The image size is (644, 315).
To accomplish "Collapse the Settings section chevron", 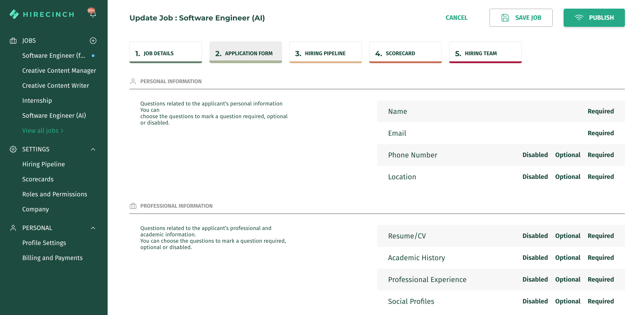I will 93,149.
